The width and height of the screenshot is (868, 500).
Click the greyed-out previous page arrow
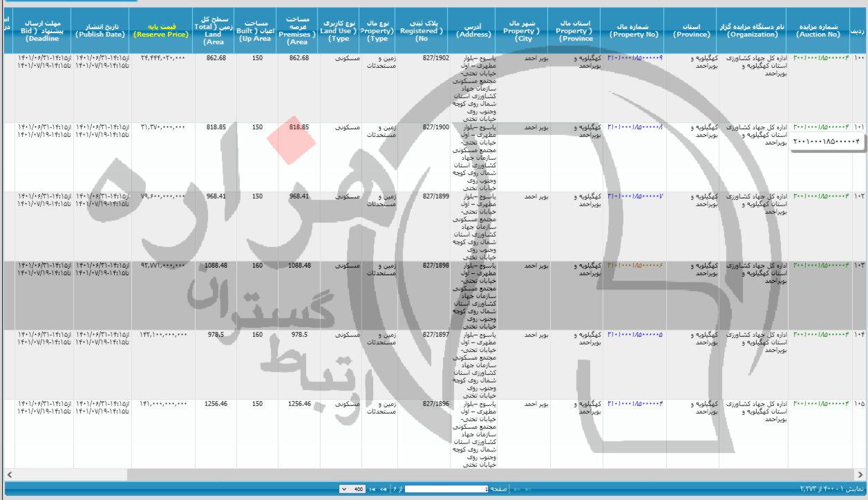tap(516, 489)
